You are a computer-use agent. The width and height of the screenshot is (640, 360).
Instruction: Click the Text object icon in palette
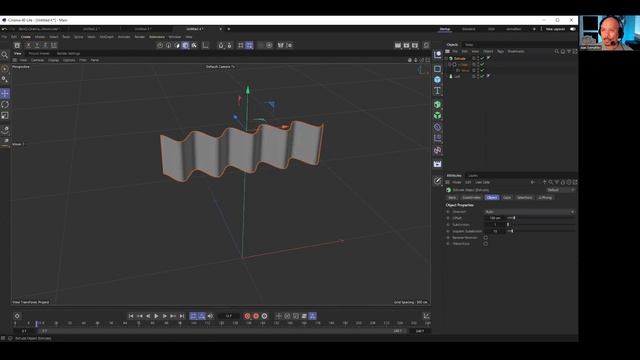point(438,91)
